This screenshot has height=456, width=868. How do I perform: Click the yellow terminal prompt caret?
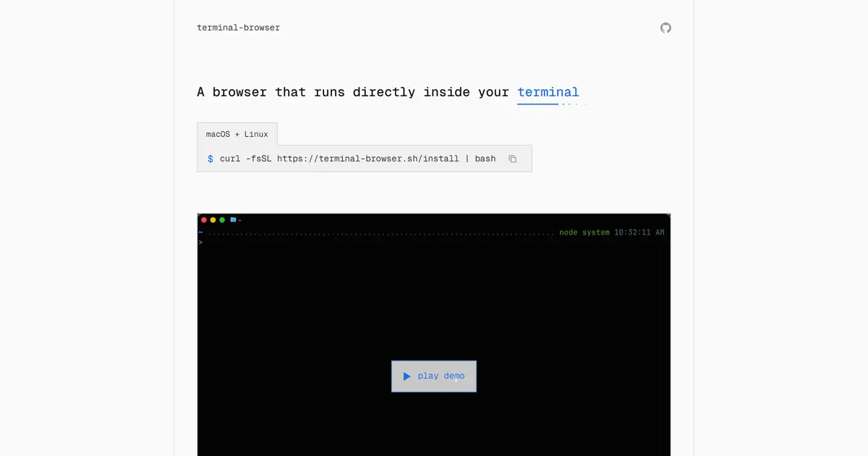tap(200, 242)
